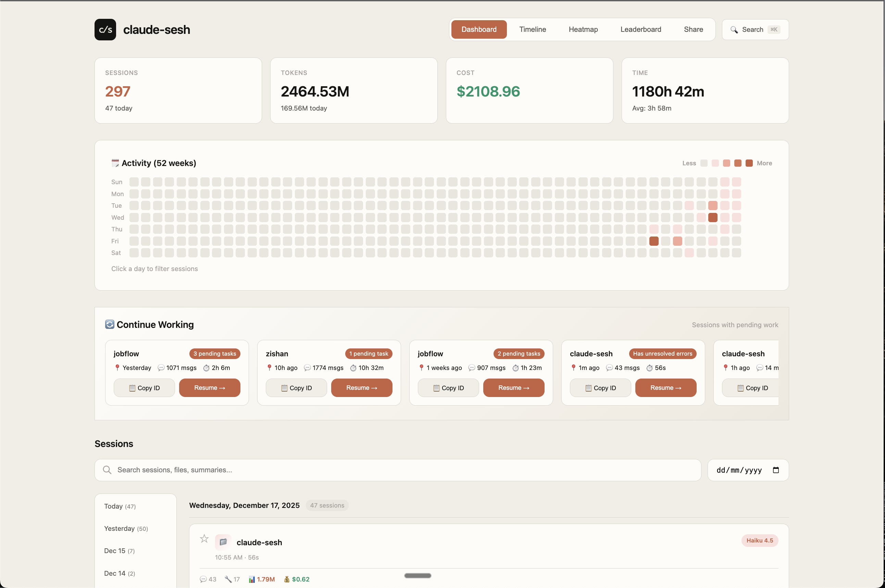885x588 pixels.
Task: Click the folder icon next to claude-sesh session
Action: tap(223, 542)
